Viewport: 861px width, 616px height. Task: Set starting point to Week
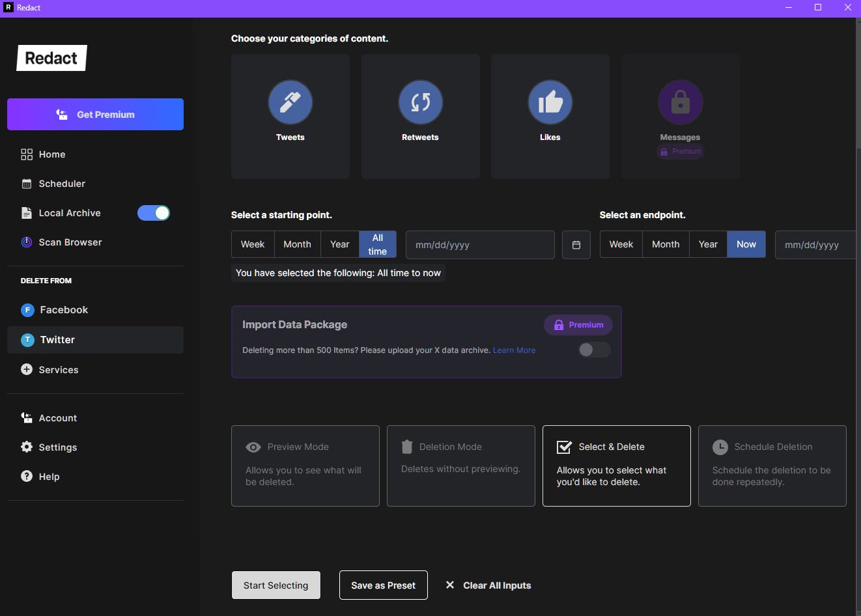point(253,244)
